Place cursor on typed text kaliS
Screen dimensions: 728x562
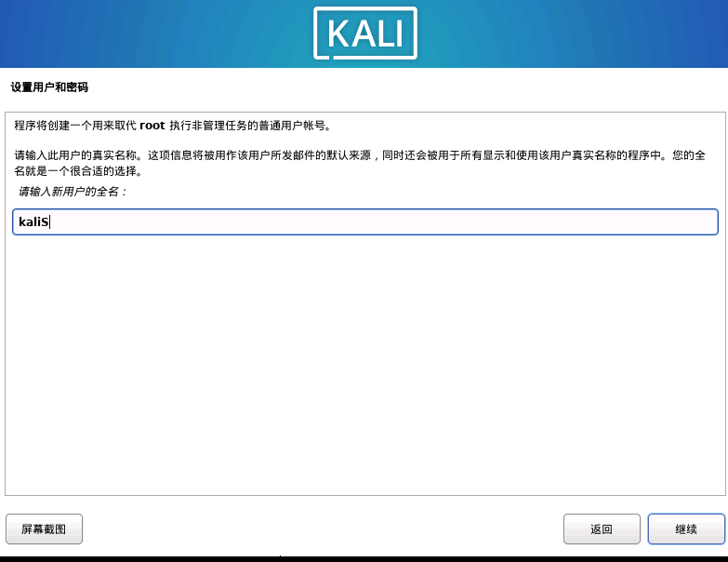pos(33,222)
